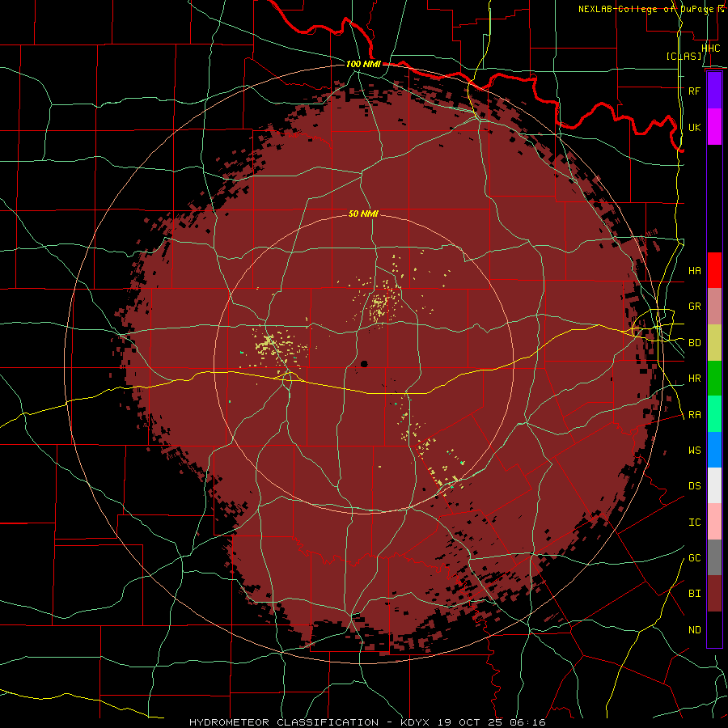Click the 'GC' legend label
Image resolution: width=728 pixels, height=728 pixels.
[x=694, y=558]
